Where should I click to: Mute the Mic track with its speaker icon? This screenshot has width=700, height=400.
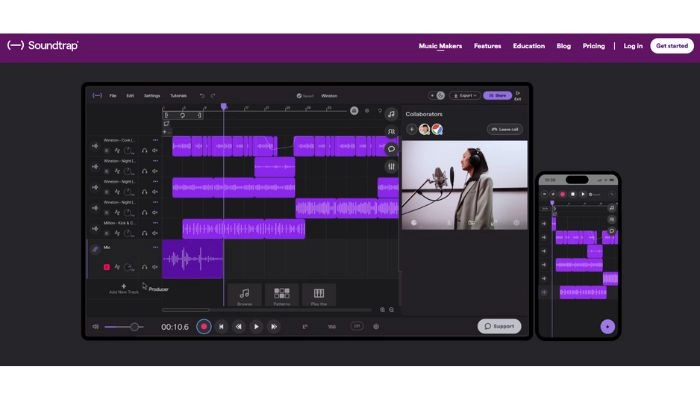coord(155,267)
